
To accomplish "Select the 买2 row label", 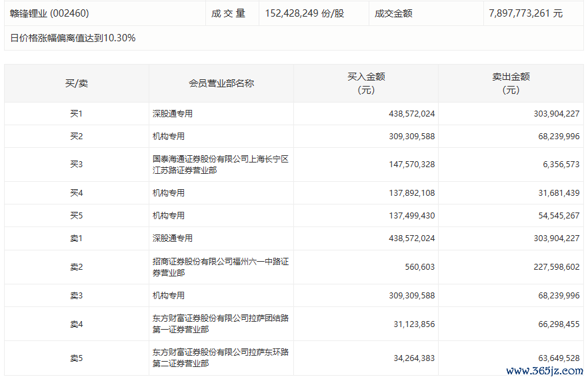I will (77, 137).
